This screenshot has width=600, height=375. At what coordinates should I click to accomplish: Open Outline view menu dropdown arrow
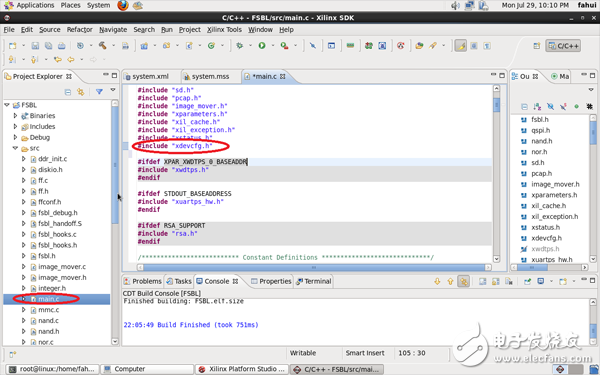[591, 90]
